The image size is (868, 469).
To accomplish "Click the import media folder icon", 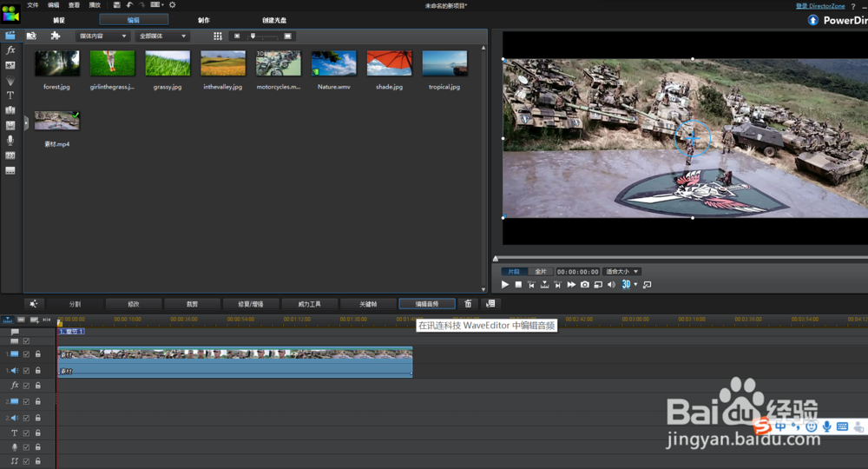I will point(31,36).
